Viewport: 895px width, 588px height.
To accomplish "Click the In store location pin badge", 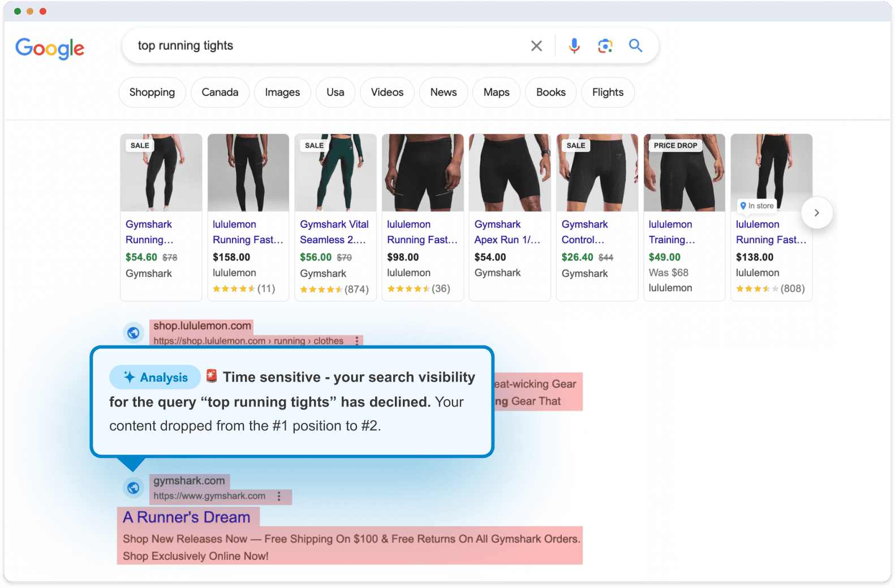I will point(756,206).
